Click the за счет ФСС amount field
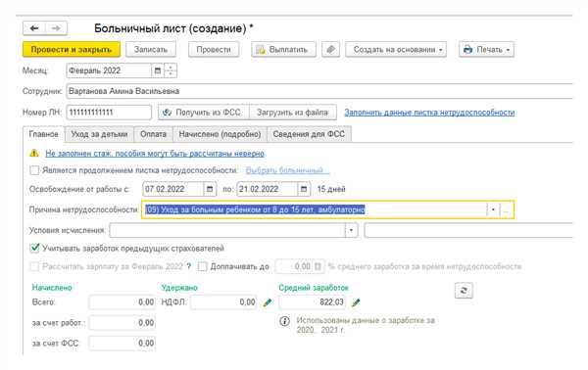Viewport: 588px width, 370px height. (x=122, y=343)
